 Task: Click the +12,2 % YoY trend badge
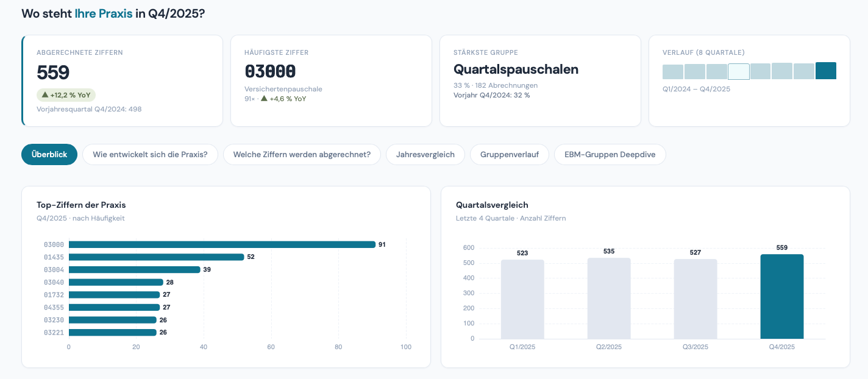(x=65, y=95)
